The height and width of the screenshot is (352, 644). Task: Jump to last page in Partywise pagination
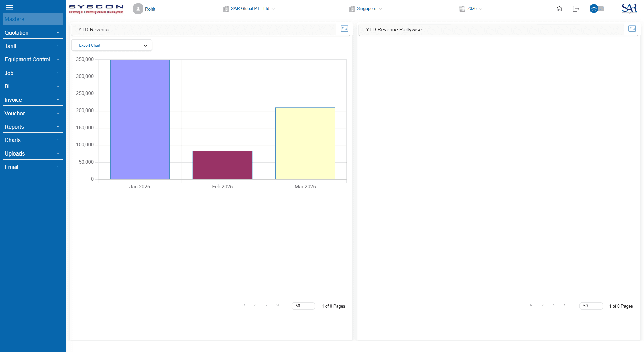point(565,306)
